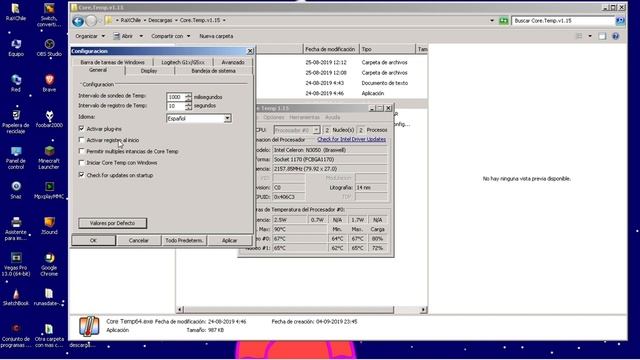This screenshot has height=360, width=640.
Task: Launch JSound from the desktop
Action: pyautogui.click(x=49, y=226)
